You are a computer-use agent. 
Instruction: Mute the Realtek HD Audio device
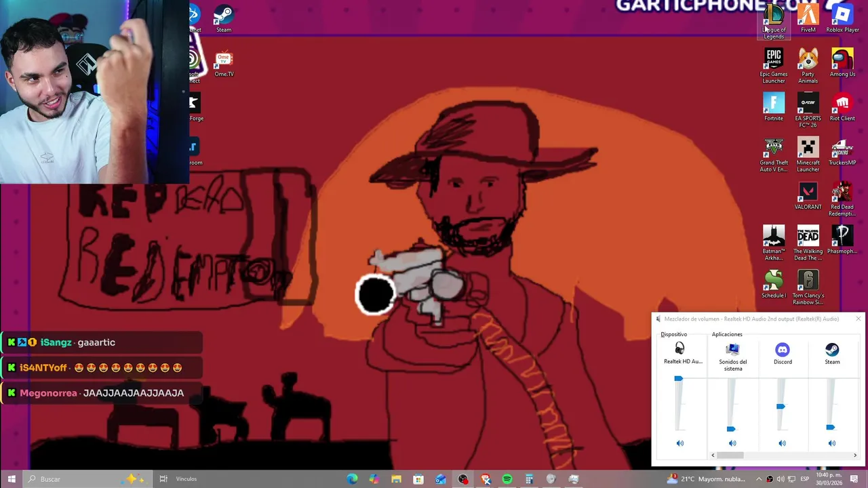(x=680, y=443)
